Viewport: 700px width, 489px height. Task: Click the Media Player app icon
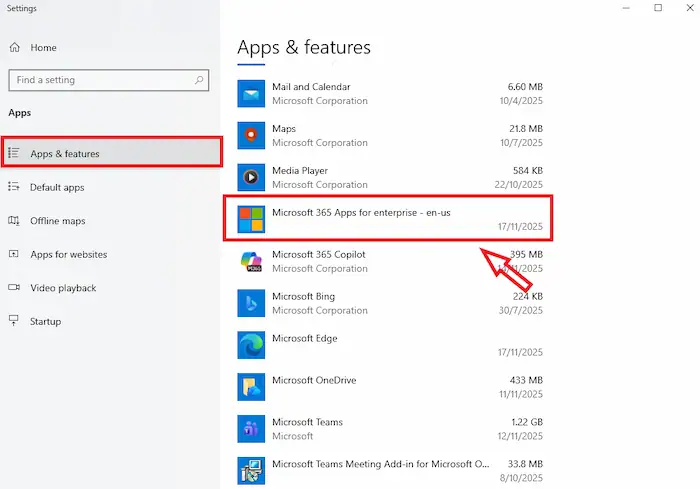[x=250, y=178]
